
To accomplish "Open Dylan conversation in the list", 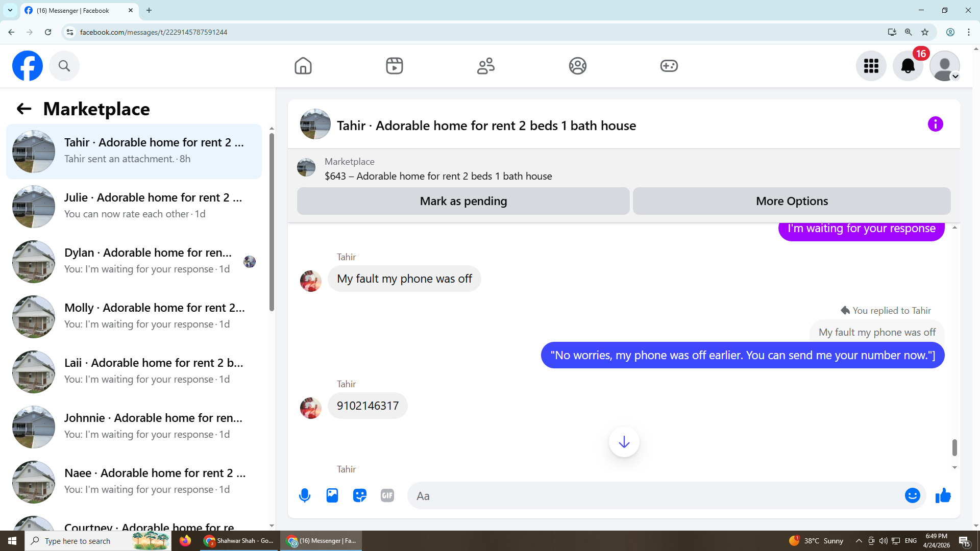I will coord(134,262).
